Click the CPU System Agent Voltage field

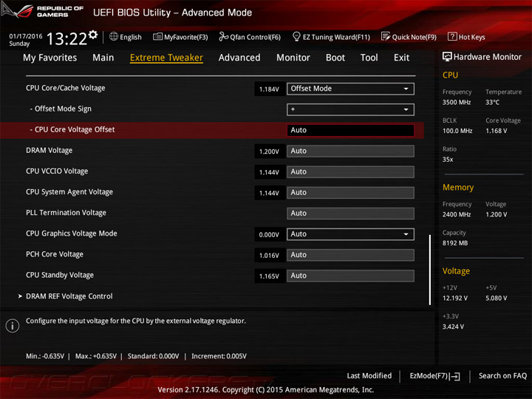(x=350, y=192)
